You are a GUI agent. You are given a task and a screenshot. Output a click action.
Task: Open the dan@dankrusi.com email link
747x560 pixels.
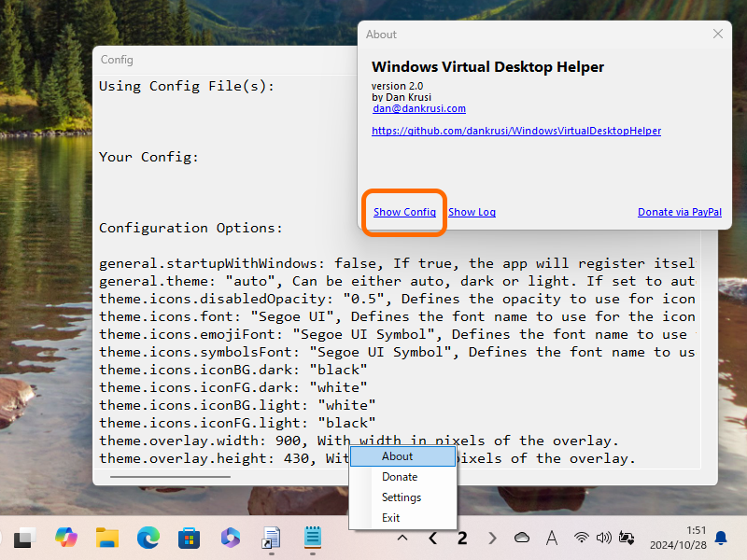[419, 108]
